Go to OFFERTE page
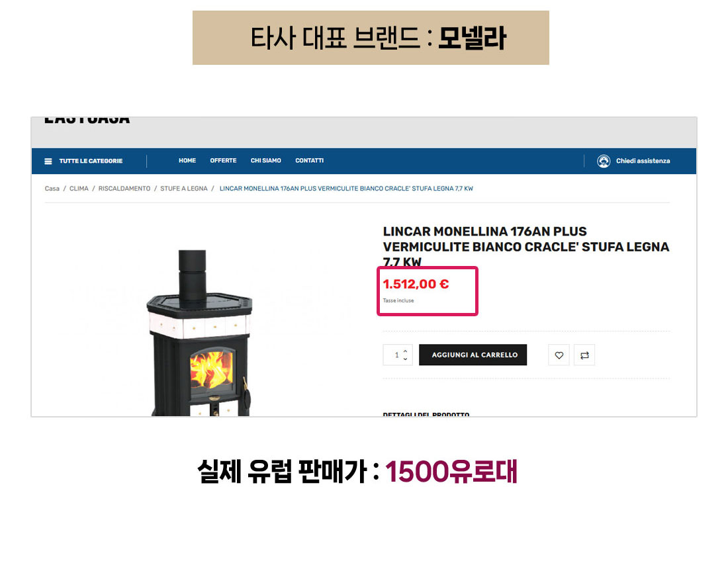This screenshot has height=569, width=728. (223, 161)
